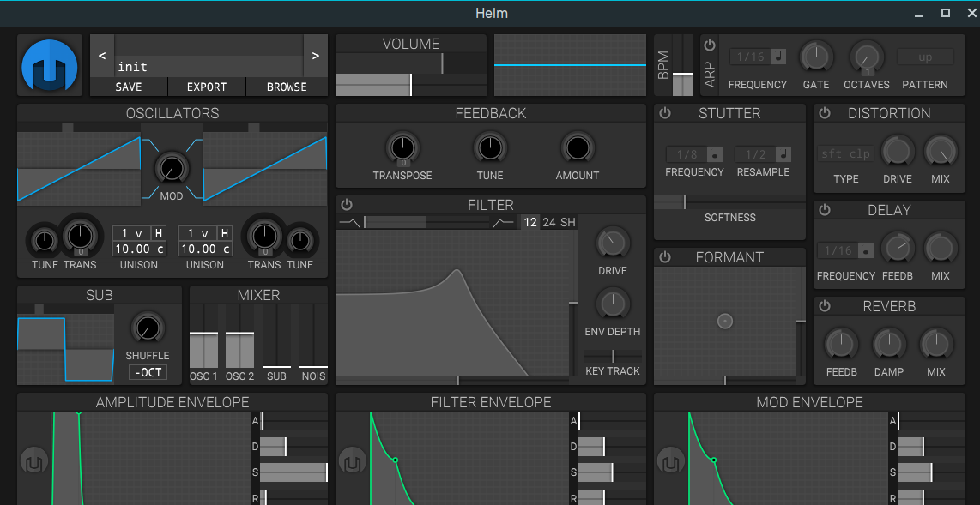Click the oscillator MOD knob
Screen dimensions: 980x505
coord(172,169)
